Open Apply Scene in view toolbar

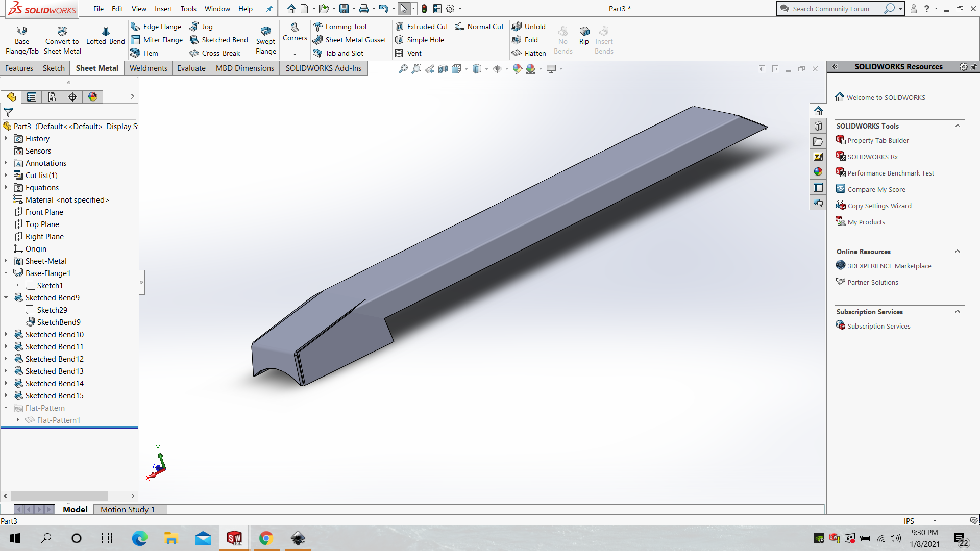pos(531,69)
